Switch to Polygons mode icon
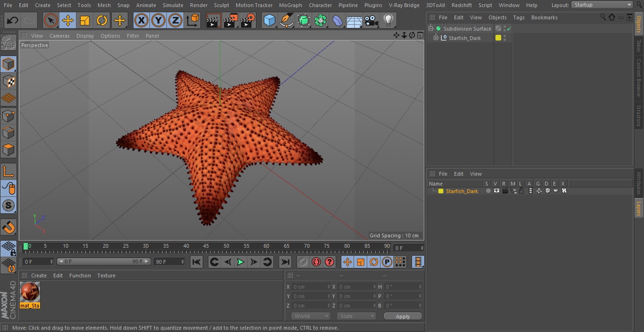644x332 pixels. point(8,150)
